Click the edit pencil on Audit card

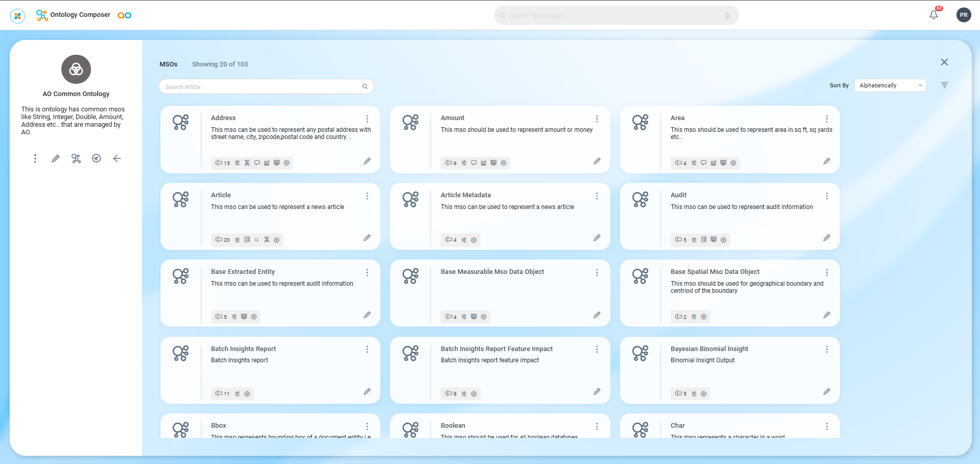coord(827,238)
